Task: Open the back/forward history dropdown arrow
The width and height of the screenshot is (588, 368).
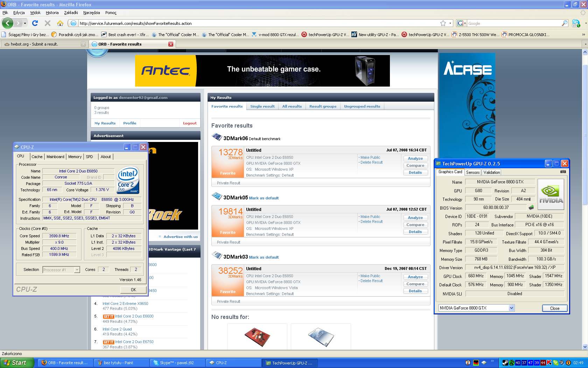Action: (x=25, y=23)
